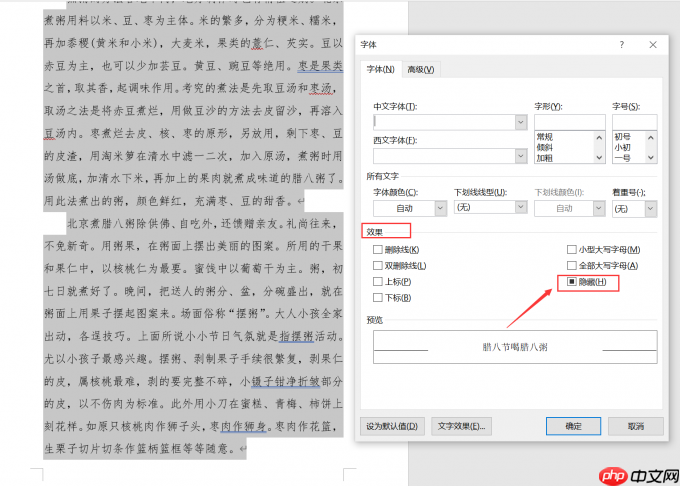
Task: Open the 字体(N) tab
Action: point(380,69)
